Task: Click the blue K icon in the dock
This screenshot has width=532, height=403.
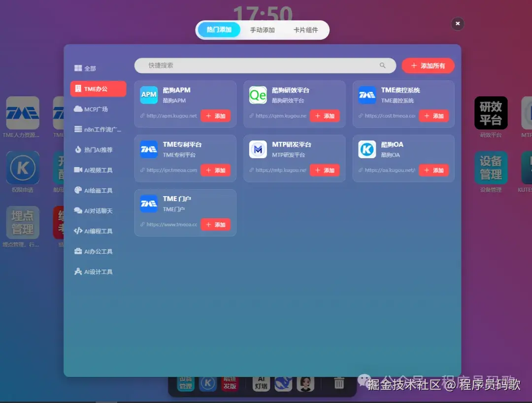Action: (208, 383)
